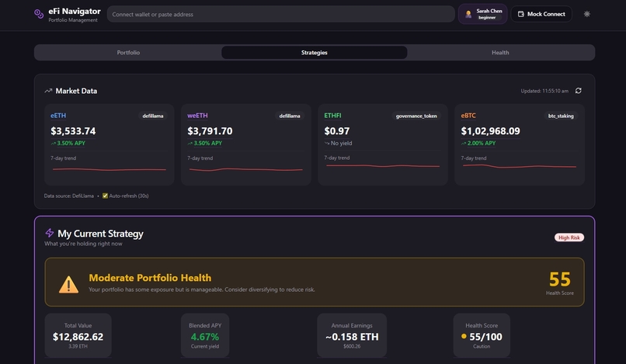Select the weETH market card

click(x=246, y=144)
